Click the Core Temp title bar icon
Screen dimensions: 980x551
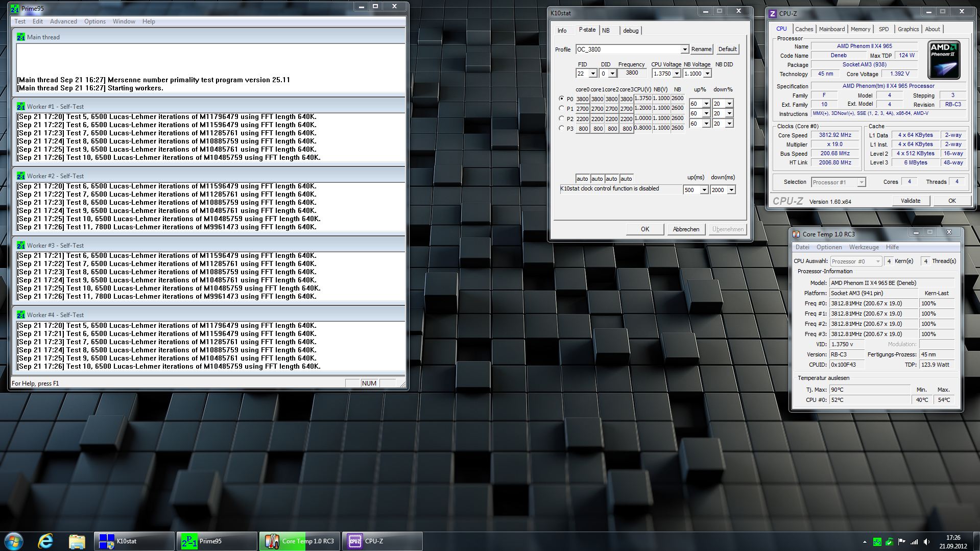[796, 234]
